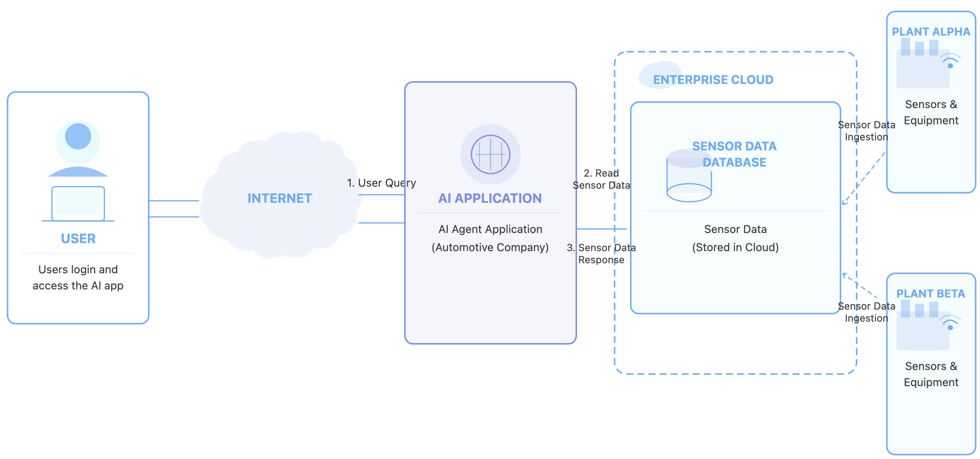Select the Internet cloud shape
980x459 pixels.
[x=280, y=195]
